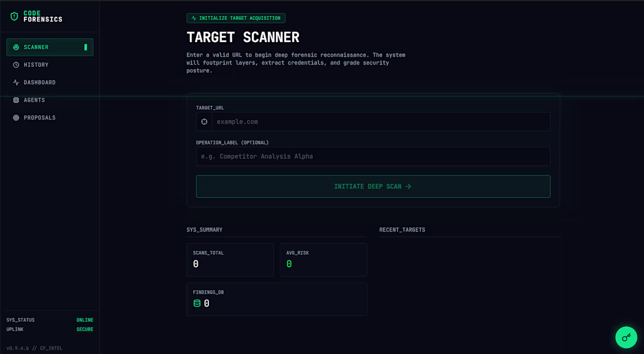Click the crosshair icon in TARGET_URL field

(x=204, y=122)
